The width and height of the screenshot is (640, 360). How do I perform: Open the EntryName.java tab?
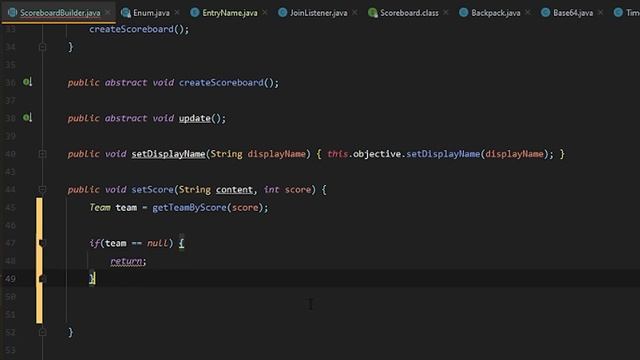click(x=230, y=13)
